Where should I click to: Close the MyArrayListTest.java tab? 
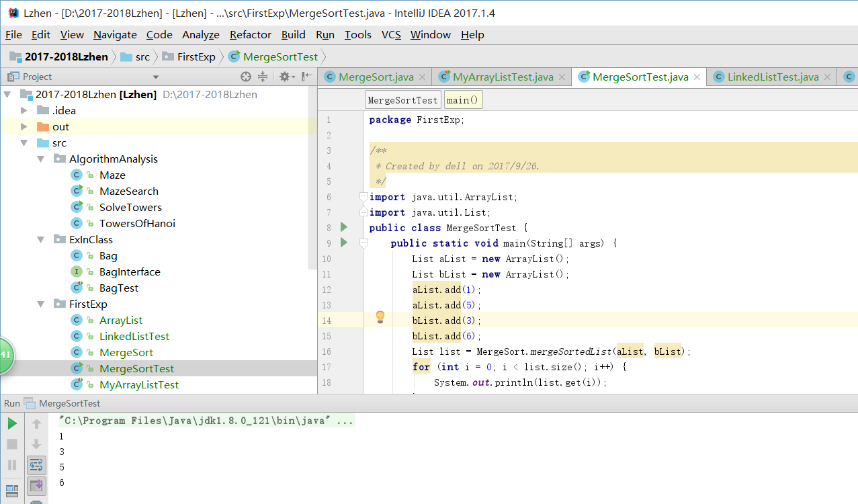562,77
